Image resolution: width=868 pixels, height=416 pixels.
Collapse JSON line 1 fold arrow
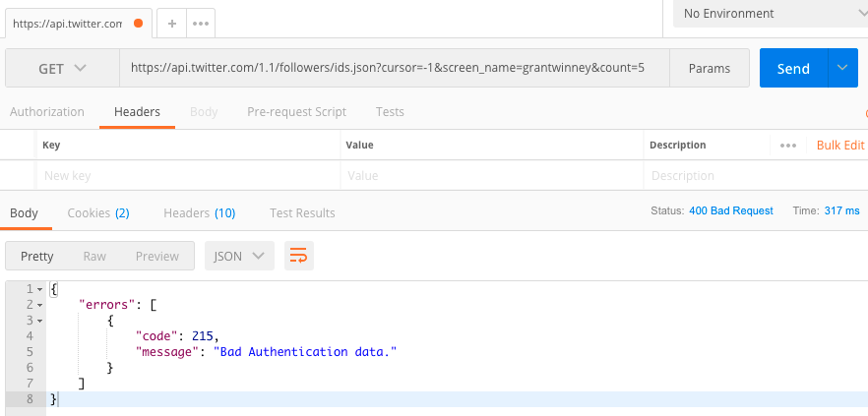click(39, 289)
